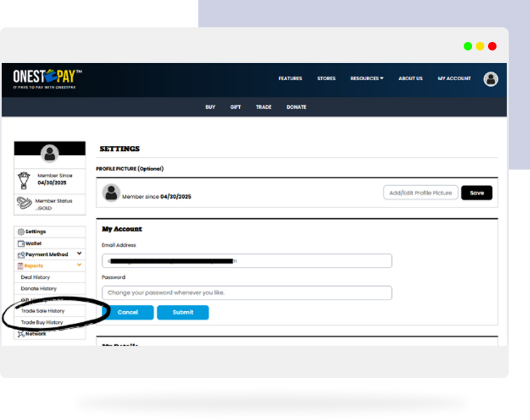Open the user avatar in the top navigation bar
Image resolution: width=530 pixels, height=420 pixels.
pyautogui.click(x=490, y=79)
